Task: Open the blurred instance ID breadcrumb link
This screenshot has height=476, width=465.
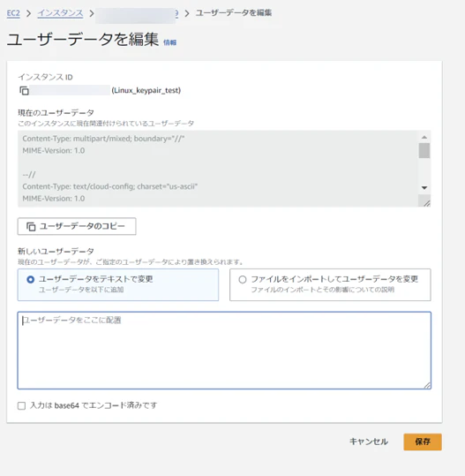Action: [x=137, y=14]
